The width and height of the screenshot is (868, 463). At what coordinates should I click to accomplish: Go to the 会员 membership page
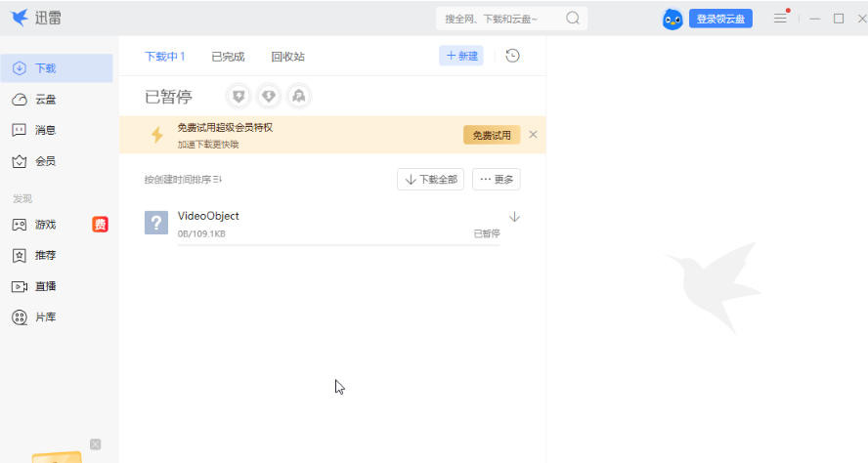[44, 161]
